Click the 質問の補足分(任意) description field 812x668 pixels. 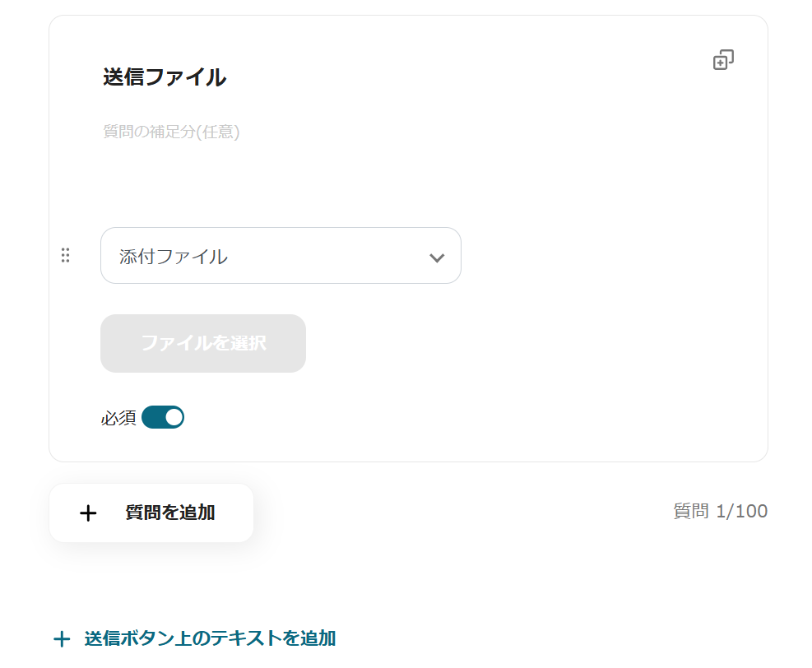[x=171, y=132]
